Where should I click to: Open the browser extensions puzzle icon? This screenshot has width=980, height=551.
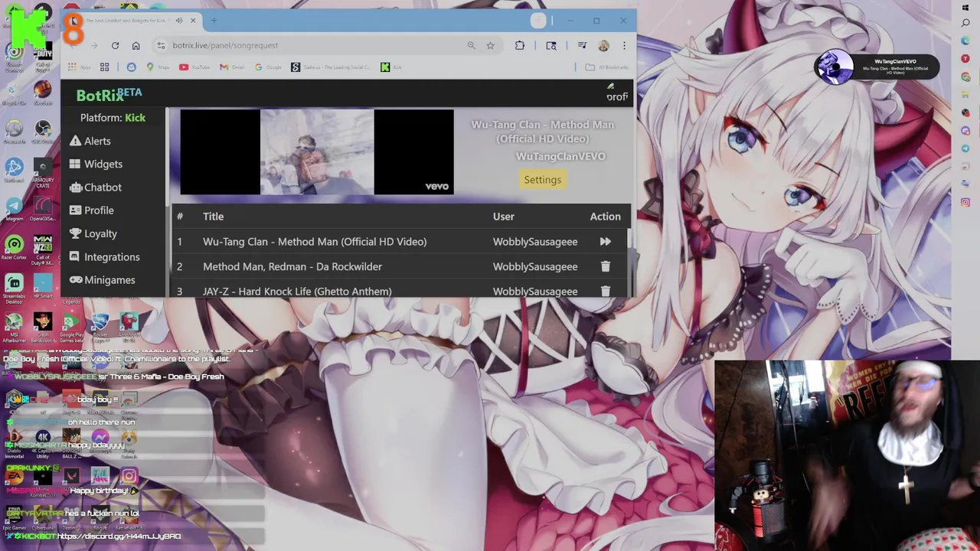point(520,45)
